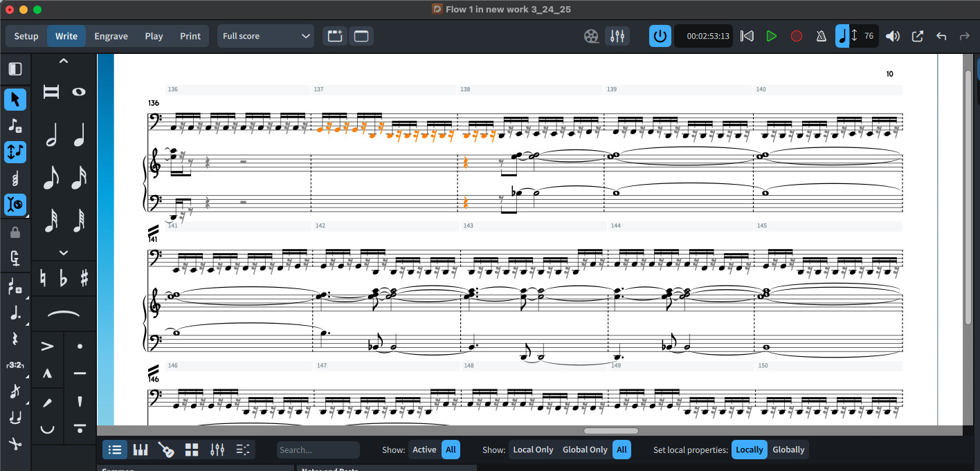980x471 pixels.
Task: Switch to Engrave mode
Action: click(x=111, y=36)
